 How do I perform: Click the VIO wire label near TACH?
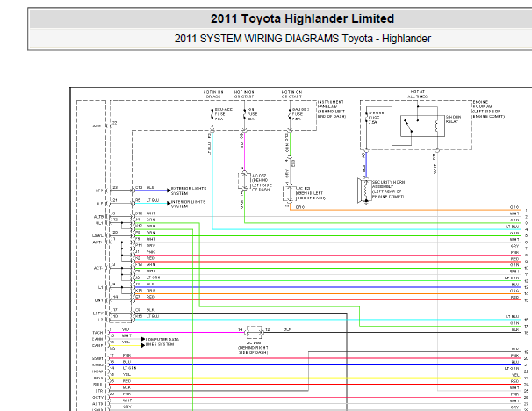coord(125,329)
